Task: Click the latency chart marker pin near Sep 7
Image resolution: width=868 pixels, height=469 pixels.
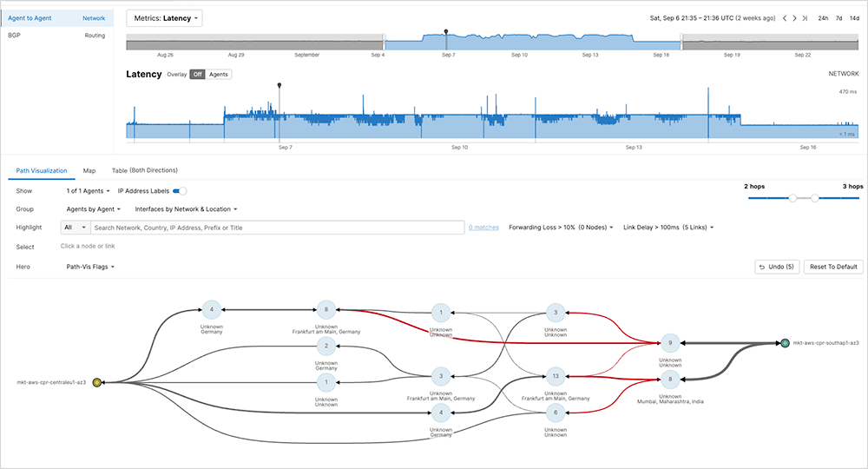Action: (x=279, y=85)
